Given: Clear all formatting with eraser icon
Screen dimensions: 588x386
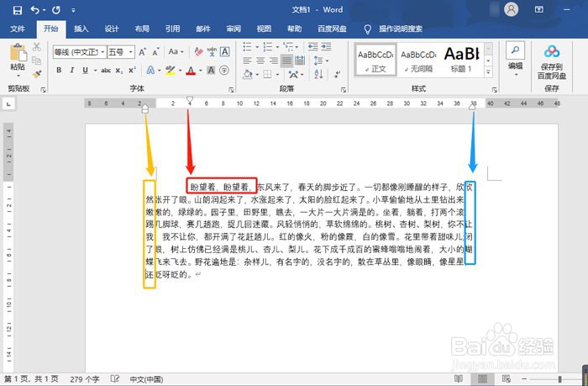Looking at the screenshot, I should click(x=199, y=52).
